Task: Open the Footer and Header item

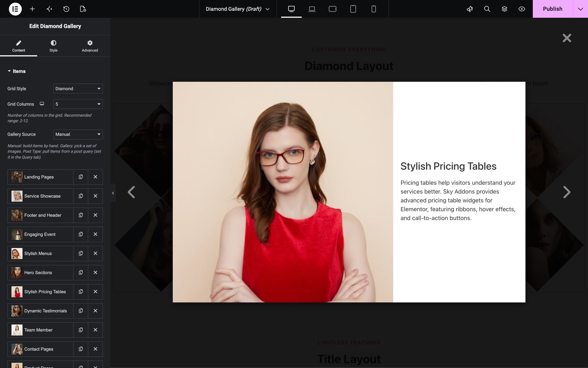Action: click(x=40, y=215)
